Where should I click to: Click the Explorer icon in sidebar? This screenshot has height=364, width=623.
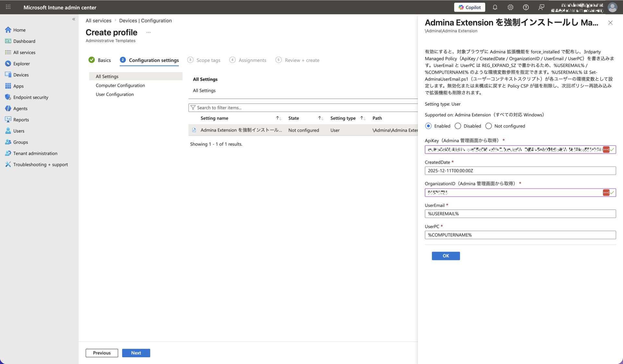8,64
